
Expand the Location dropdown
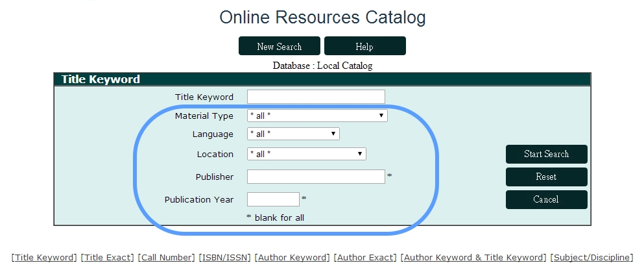coord(306,154)
